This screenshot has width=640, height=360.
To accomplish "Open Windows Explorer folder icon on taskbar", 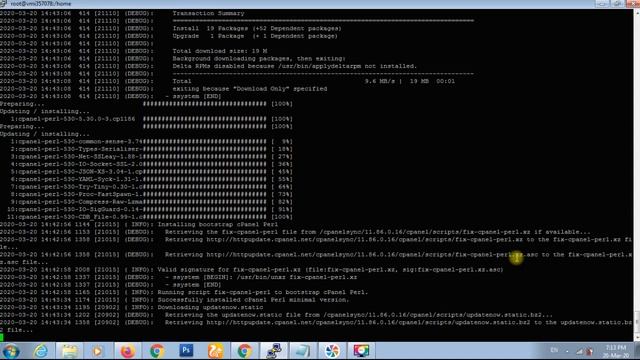I will [69, 351].
